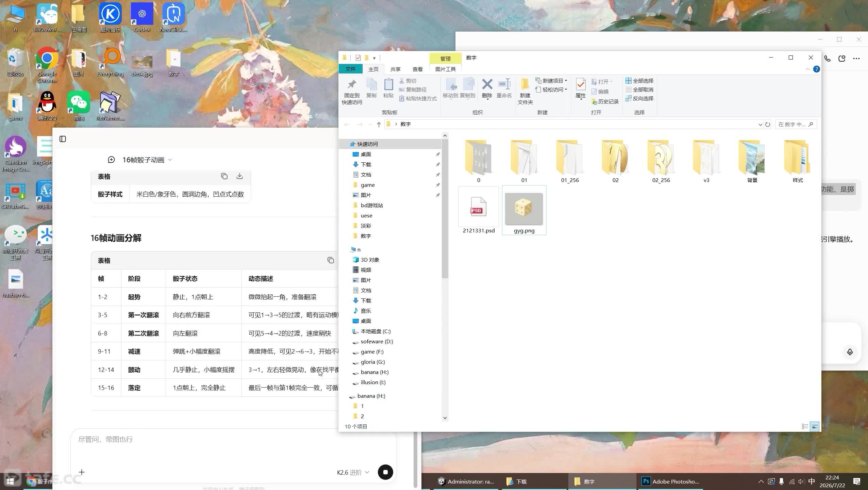868x490 pixels.
Task: Select the 2121331.psd file
Action: (x=479, y=210)
